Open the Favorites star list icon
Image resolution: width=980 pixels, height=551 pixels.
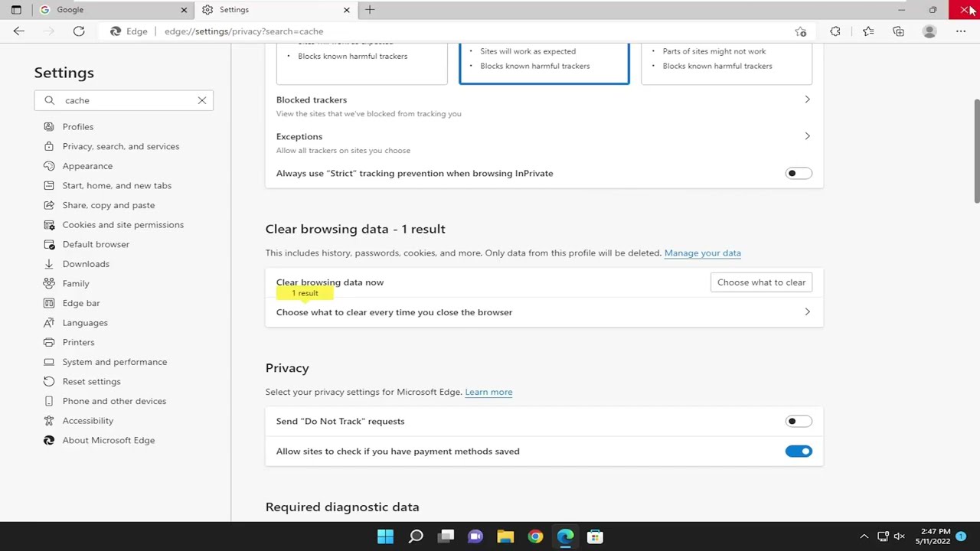point(868,31)
